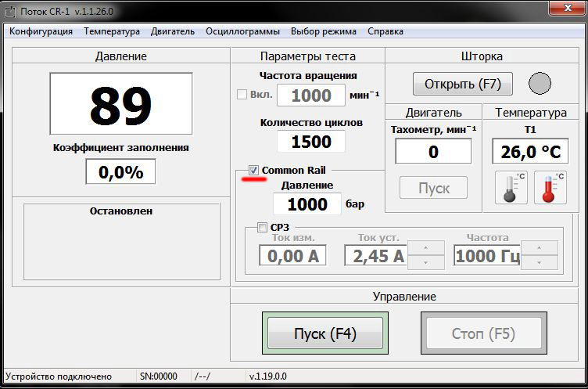Click the T1 26,0 °C readout
The height and width of the screenshot is (389, 588).
tap(530, 151)
